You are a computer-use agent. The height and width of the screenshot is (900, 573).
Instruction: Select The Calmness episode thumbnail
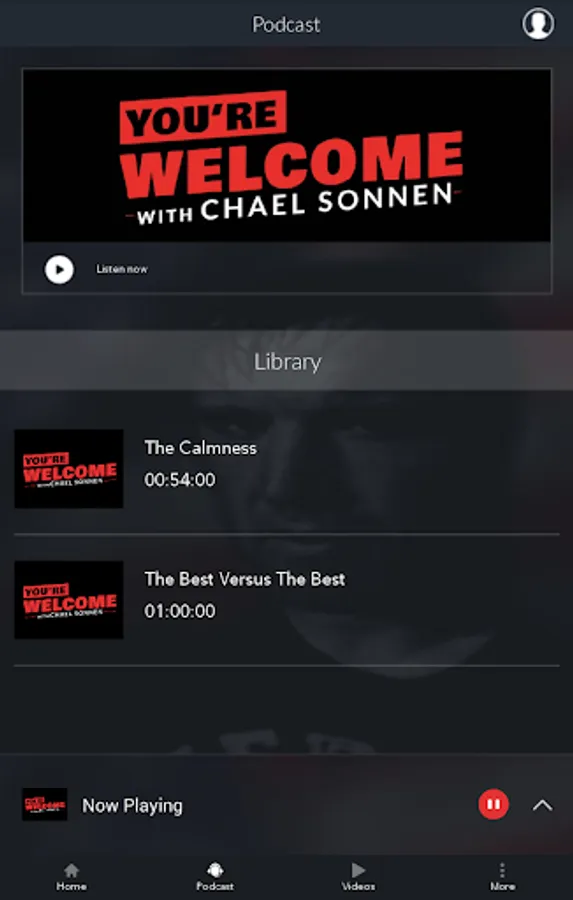(x=69, y=468)
